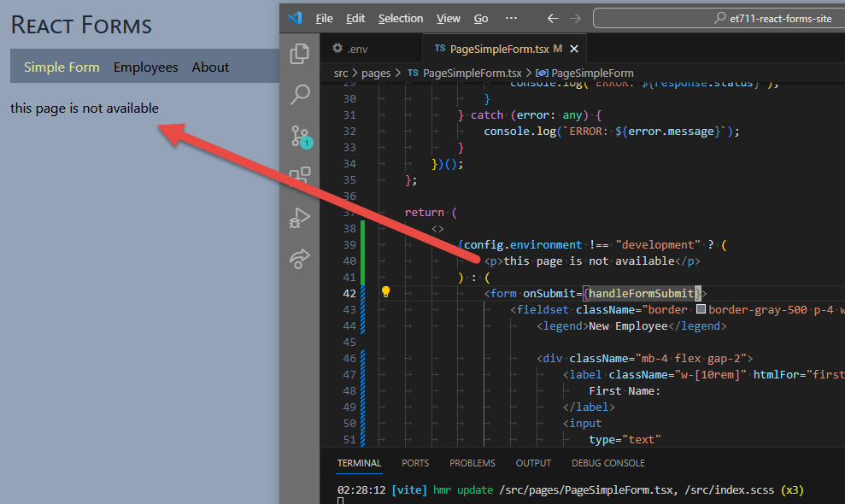Click the border-gray-500 color swatch

click(x=701, y=309)
